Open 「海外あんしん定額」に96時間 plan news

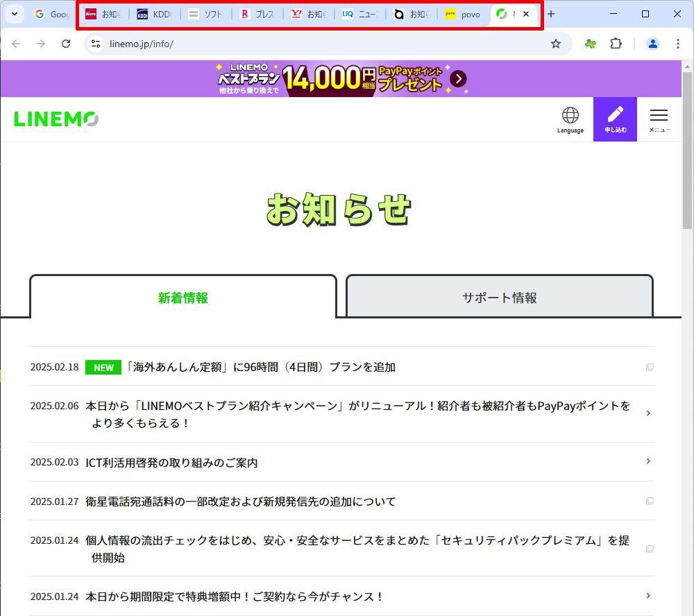tap(260, 367)
